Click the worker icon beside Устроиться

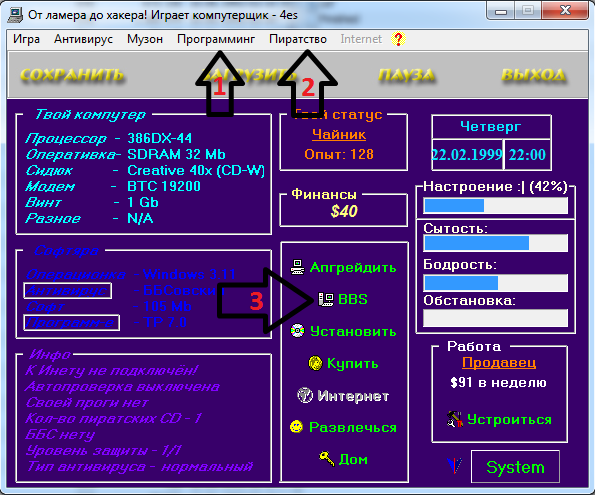tap(455, 419)
